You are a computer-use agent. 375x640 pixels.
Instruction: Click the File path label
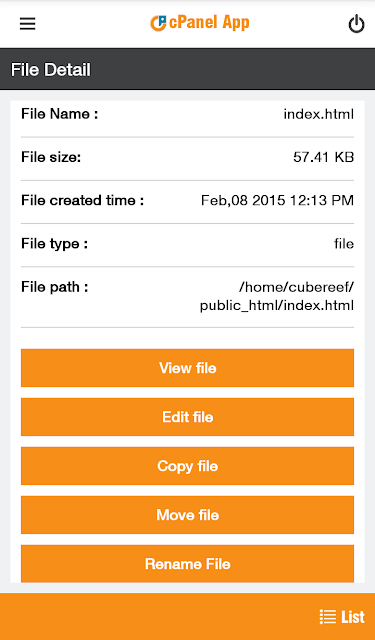point(55,287)
